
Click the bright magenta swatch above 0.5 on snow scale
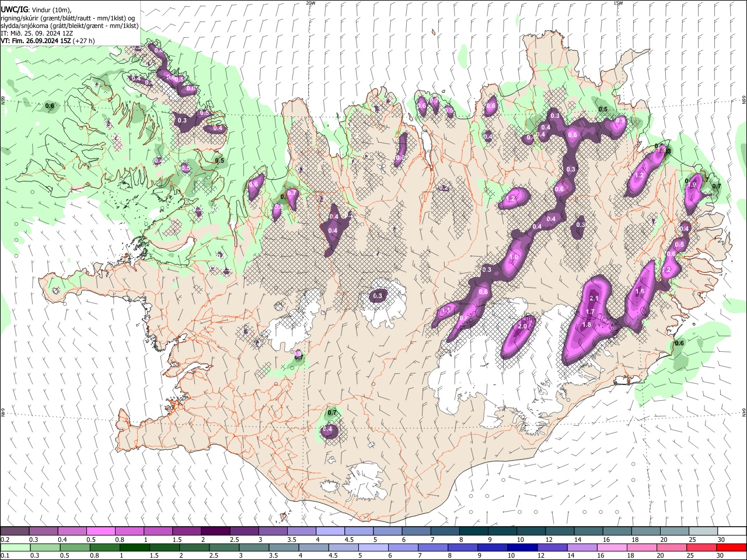point(100,531)
